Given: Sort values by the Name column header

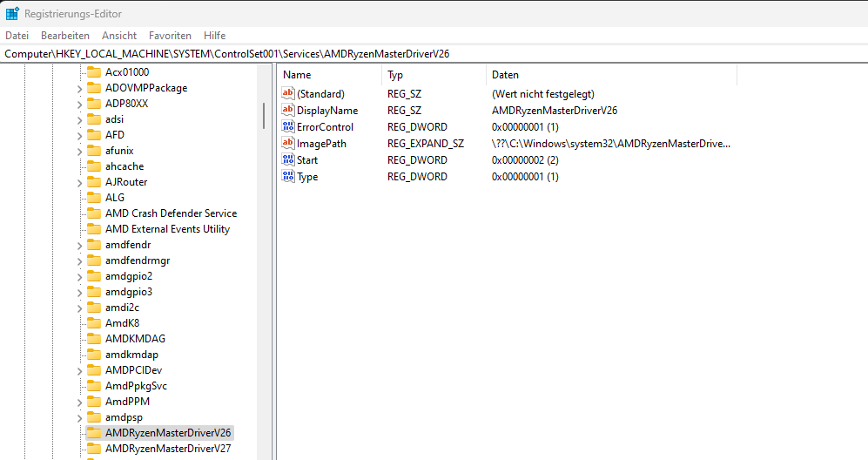Looking at the screenshot, I should [331, 75].
